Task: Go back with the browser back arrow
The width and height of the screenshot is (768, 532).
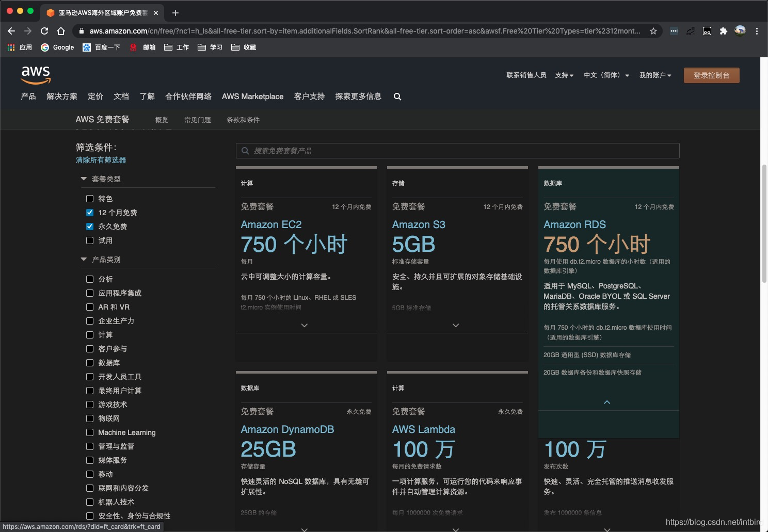Action: [11, 31]
